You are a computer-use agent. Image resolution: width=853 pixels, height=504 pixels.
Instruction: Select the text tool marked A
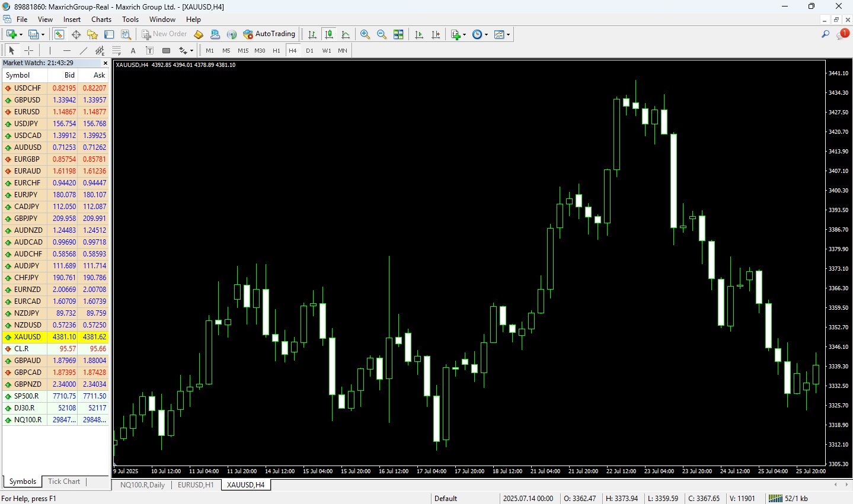point(133,50)
